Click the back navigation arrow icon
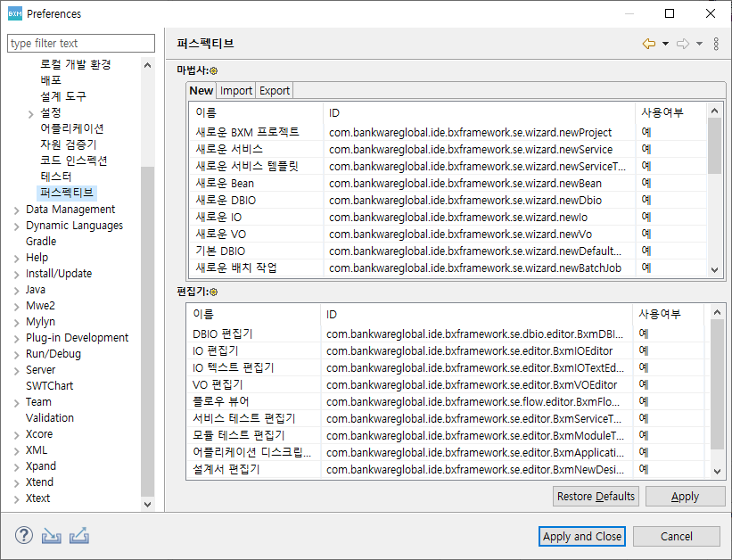Viewport: 732px width, 560px height. [x=648, y=44]
